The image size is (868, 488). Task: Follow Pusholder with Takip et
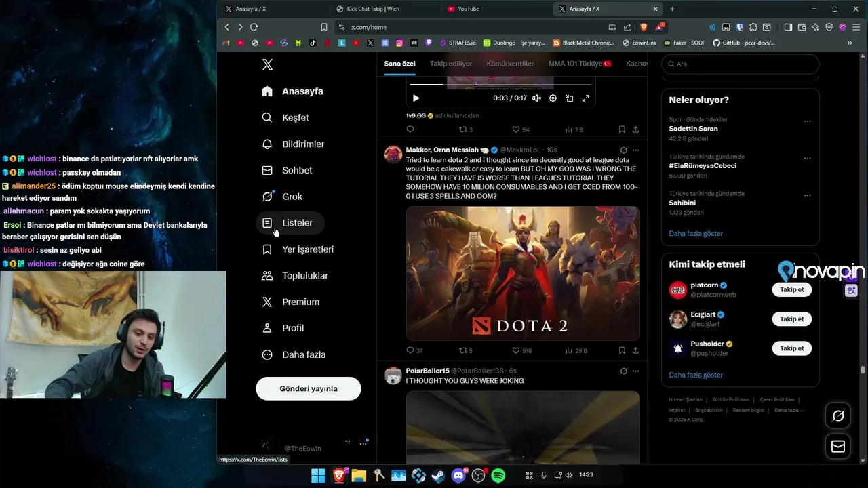point(791,348)
